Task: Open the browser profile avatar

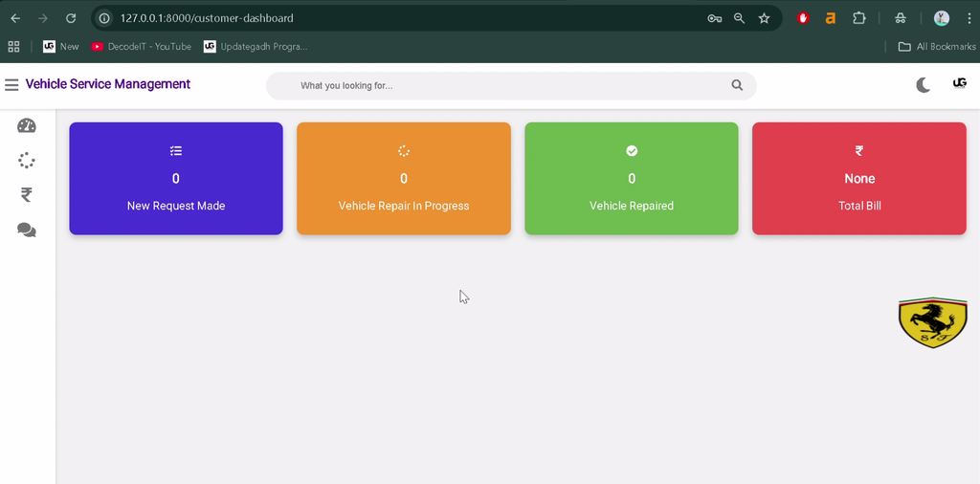Action: [x=942, y=18]
